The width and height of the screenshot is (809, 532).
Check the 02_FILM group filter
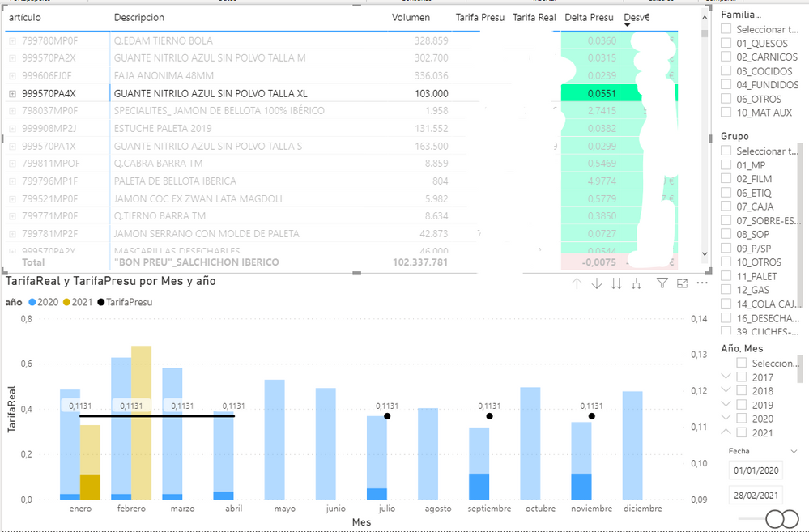coord(726,178)
